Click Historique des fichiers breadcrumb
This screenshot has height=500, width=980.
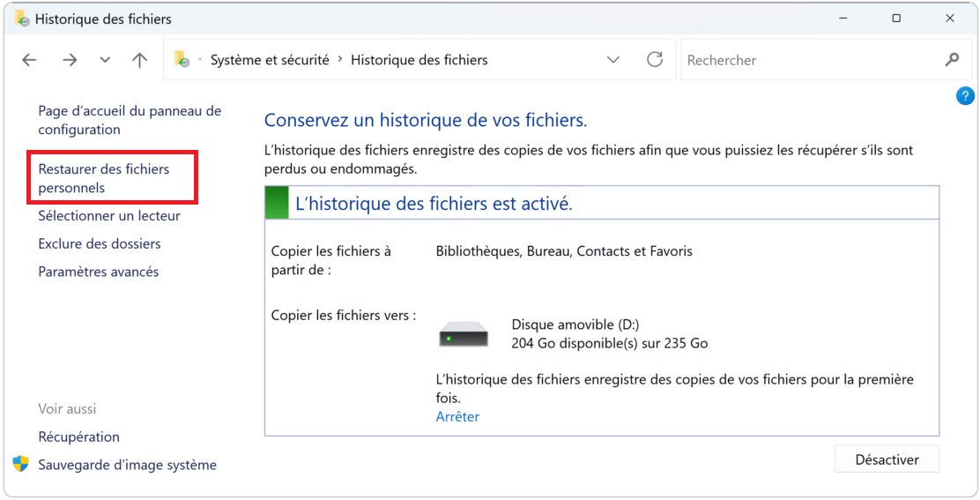click(419, 60)
